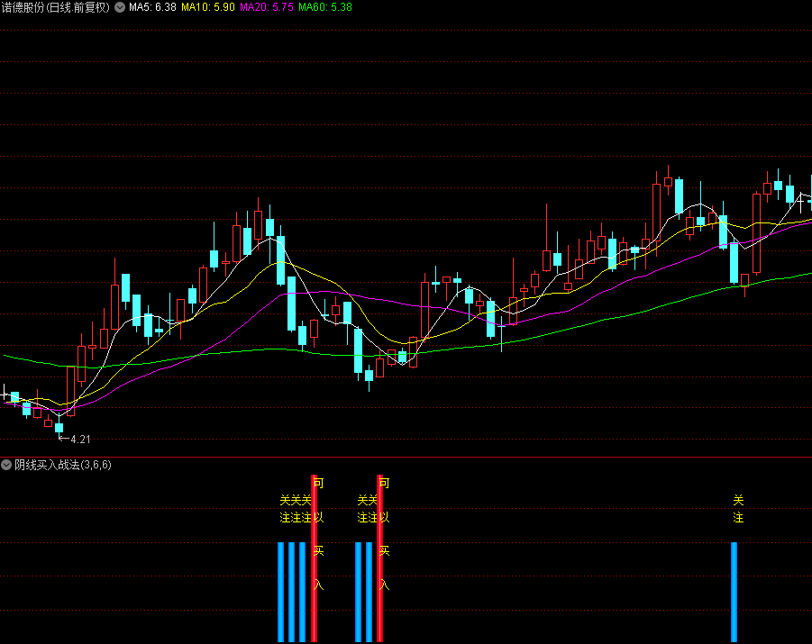Select the MA20: 5.75 label
Viewport: 812px width, 644px height.
coord(266,7)
